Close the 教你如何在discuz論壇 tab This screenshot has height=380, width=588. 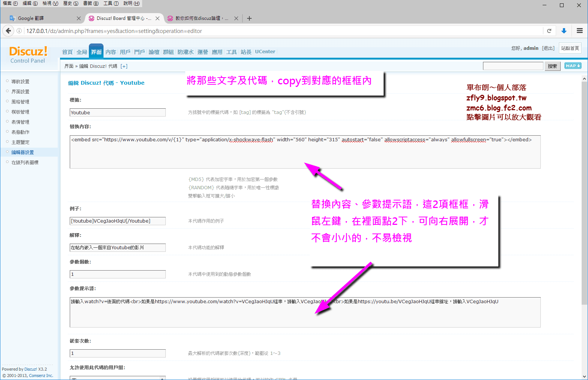pos(236,18)
